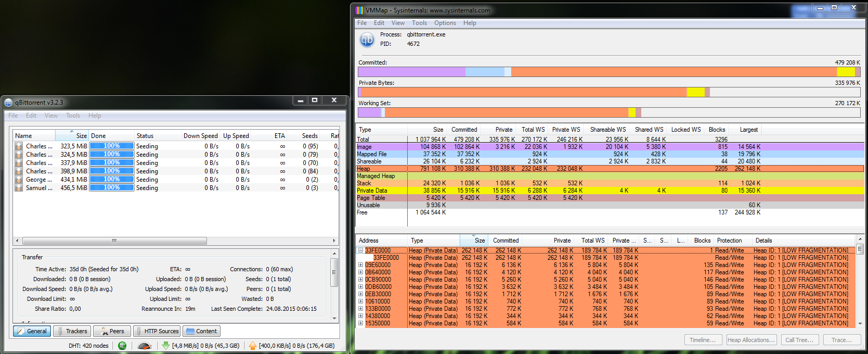
Task: Sort torrents by the Done column header
Action: (112, 136)
